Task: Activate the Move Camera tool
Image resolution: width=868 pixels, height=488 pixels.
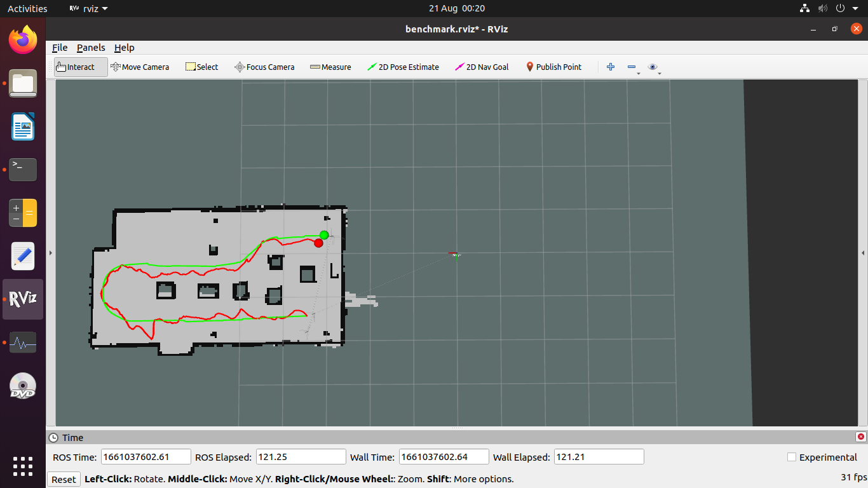Action: (140, 67)
